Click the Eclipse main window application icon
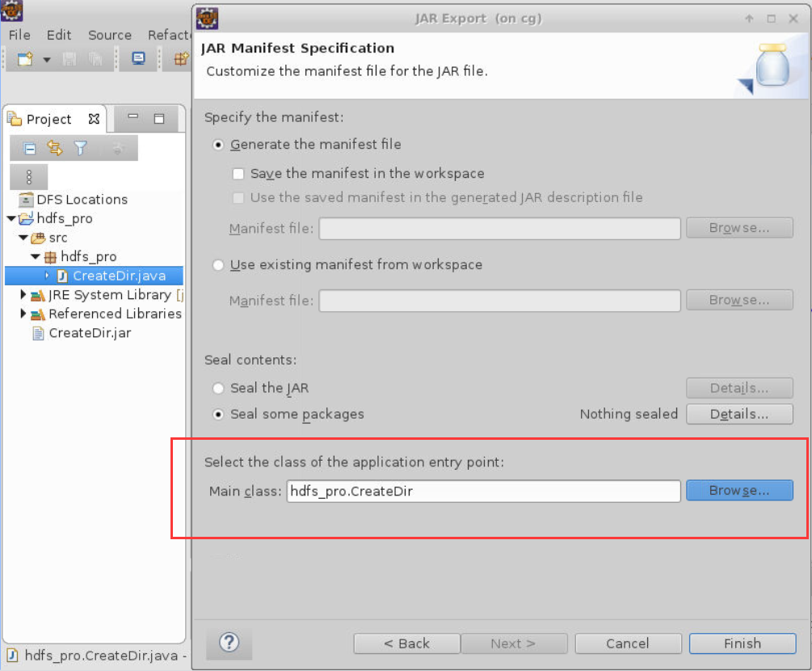 click(11, 11)
